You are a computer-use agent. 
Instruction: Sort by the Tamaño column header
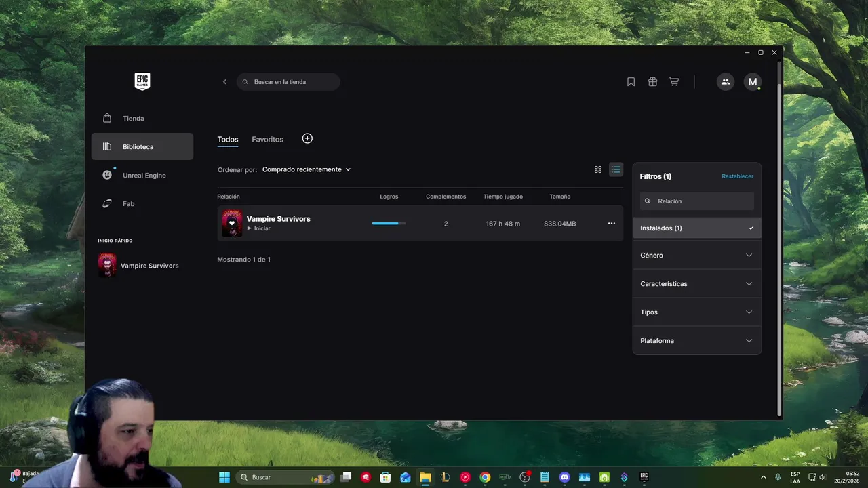[560, 197]
